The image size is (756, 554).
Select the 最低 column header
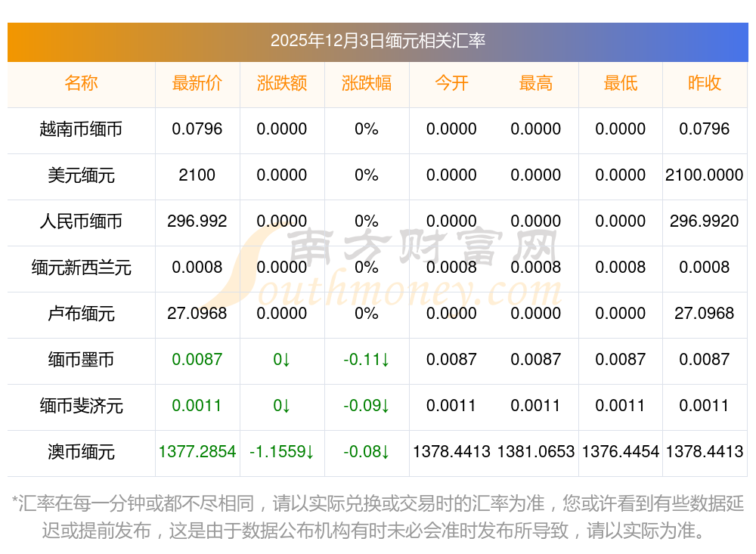point(621,83)
